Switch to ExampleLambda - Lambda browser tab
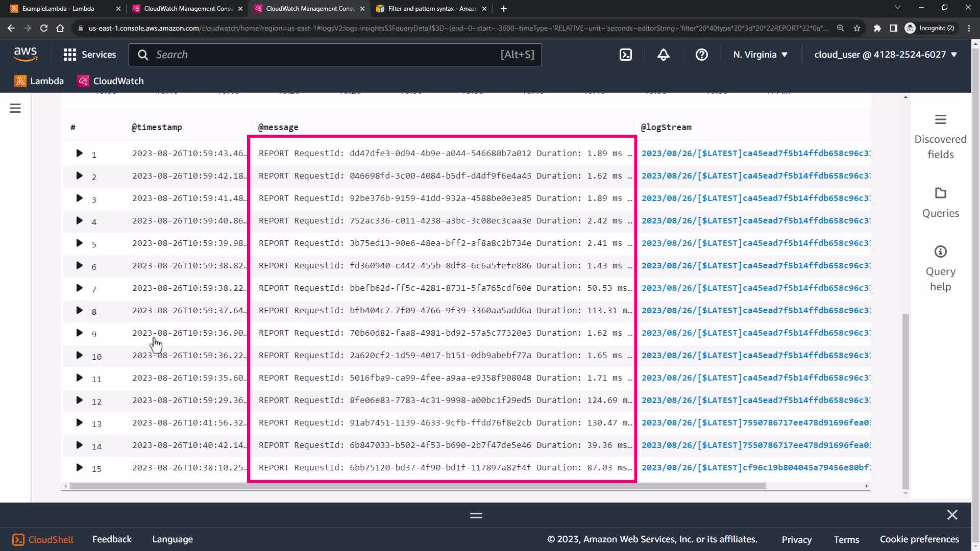The image size is (980, 551). click(59, 9)
